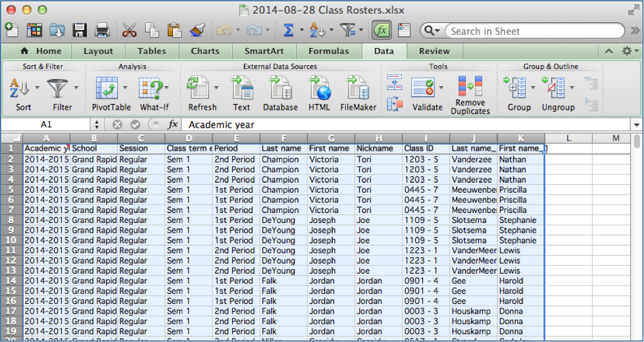The width and height of the screenshot is (644, 342).
Task: Click the Search in Sheet field
Action: (533, 31)
